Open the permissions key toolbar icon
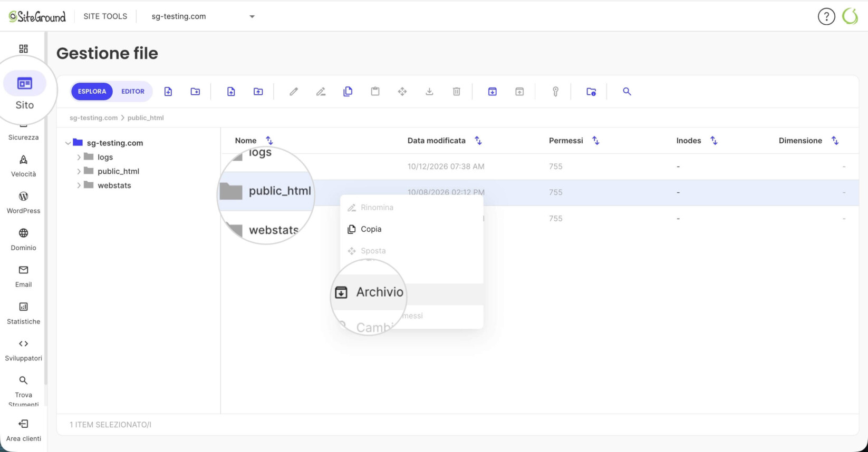 555,92
